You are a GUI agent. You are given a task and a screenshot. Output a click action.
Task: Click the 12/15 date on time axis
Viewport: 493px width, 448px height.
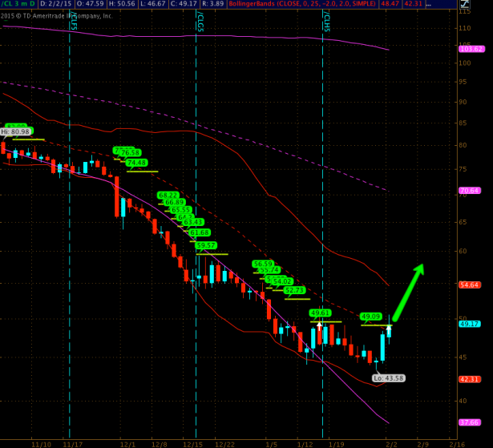(193, 441)
